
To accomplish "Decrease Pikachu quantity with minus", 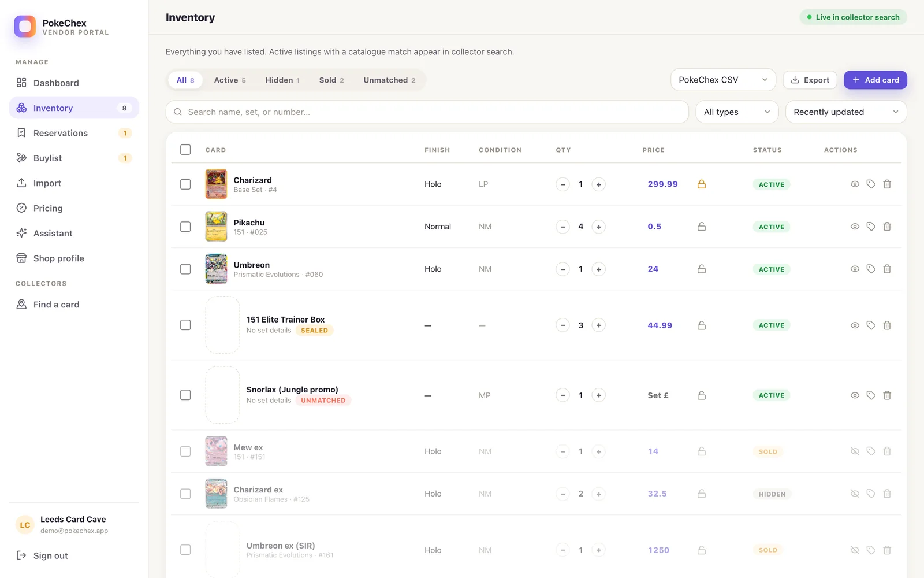I will pyautogui.click(x=562, y=227).
